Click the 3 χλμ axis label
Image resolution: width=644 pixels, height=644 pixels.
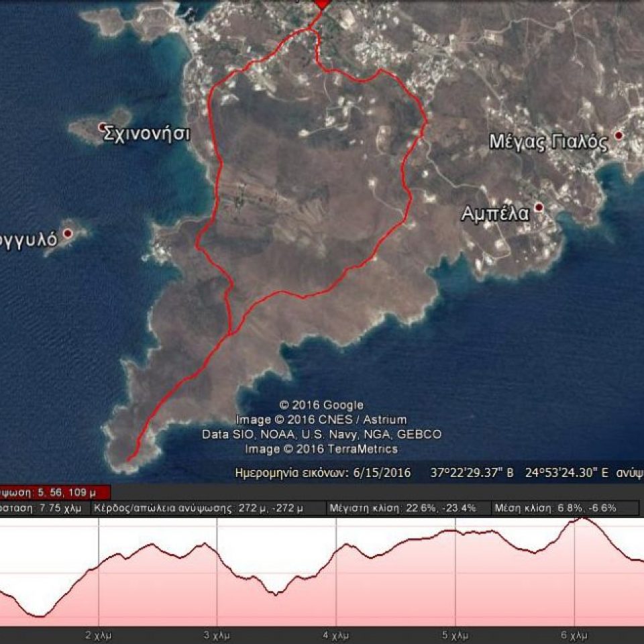tap(217, 635)
